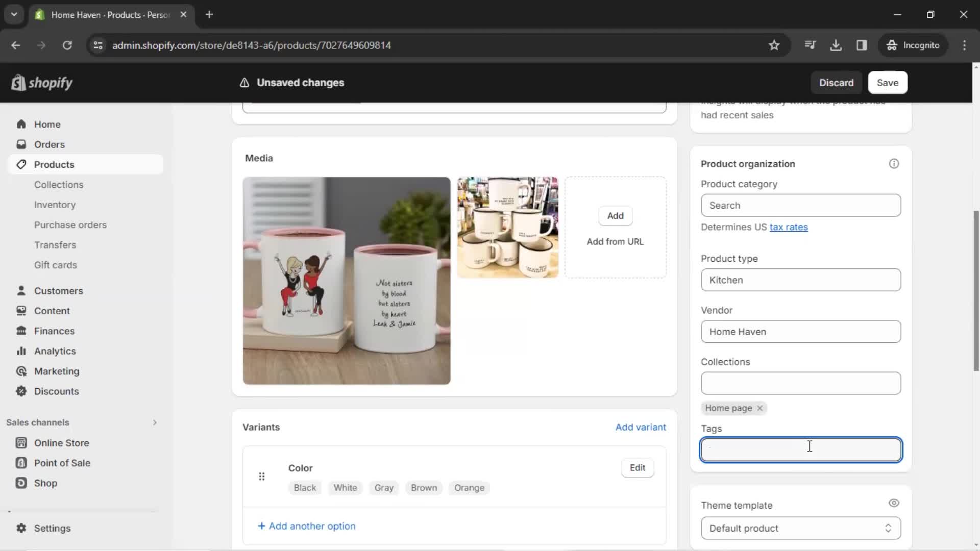Click the Analytics sidebar icon

point(20,350)
